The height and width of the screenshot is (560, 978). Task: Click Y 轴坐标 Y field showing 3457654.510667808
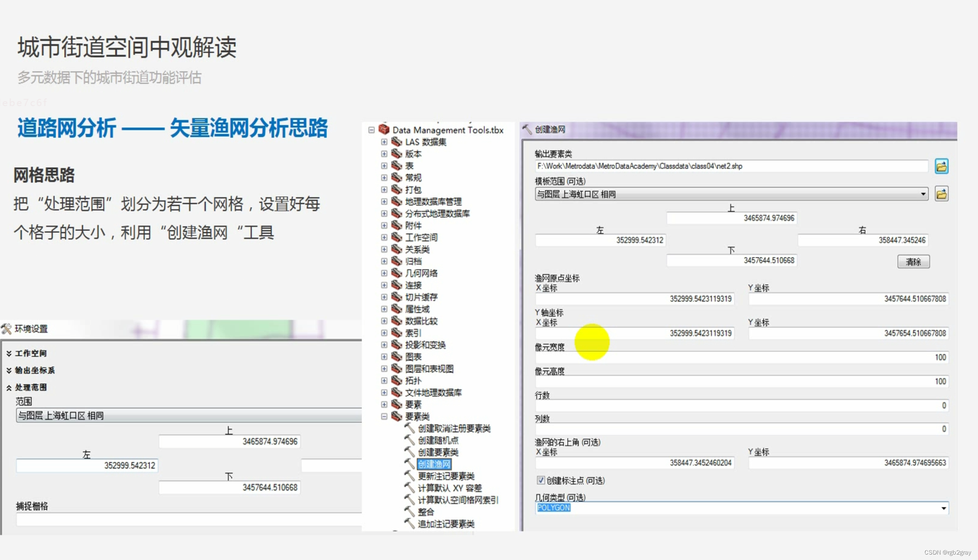(848, 333)
